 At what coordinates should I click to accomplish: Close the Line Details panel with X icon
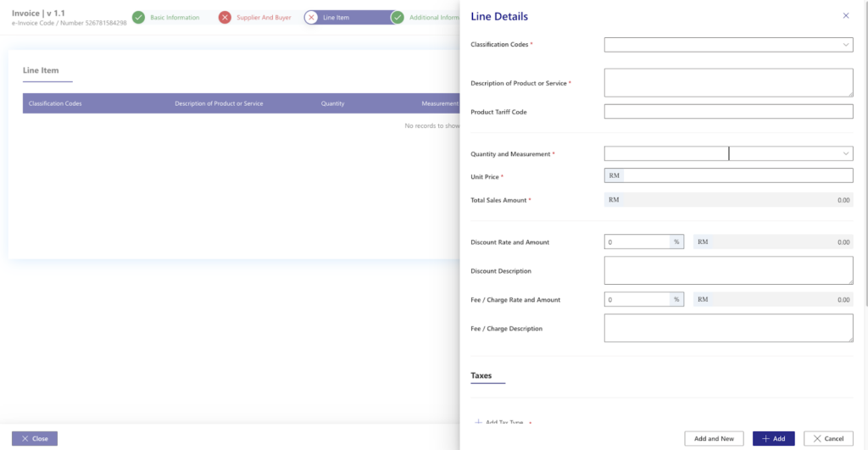pos(845,16)
